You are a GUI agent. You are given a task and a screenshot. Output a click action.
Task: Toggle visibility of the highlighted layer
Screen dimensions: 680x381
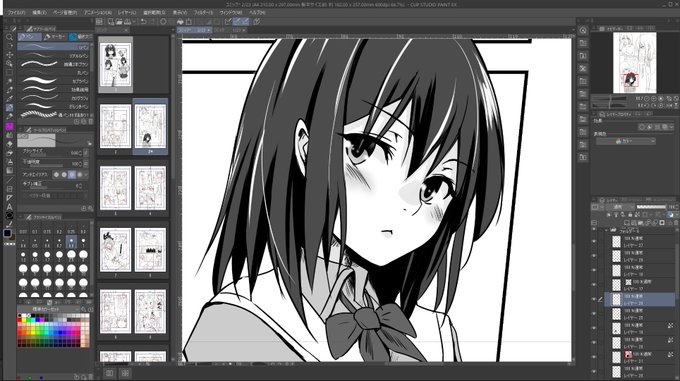coord(594,299)
